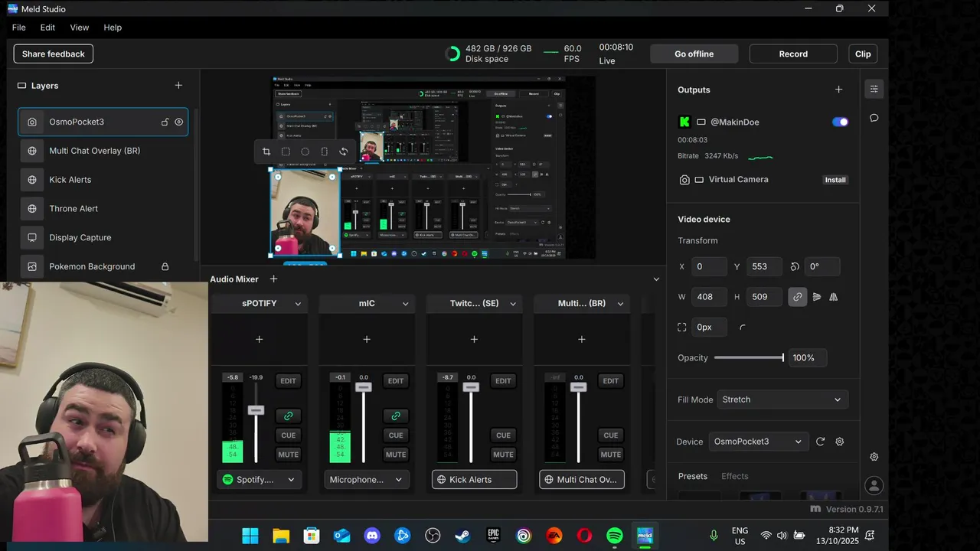Open the Device OsmoPocket3 dropdown
The width and height of the screenshot is (980, 551).
758,442
